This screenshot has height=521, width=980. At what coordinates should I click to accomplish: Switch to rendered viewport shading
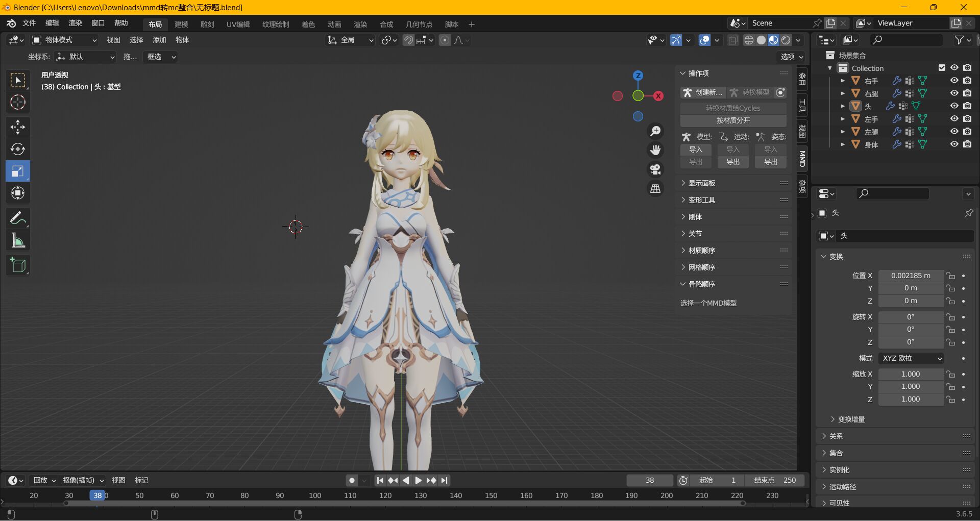tap(786, 40)
